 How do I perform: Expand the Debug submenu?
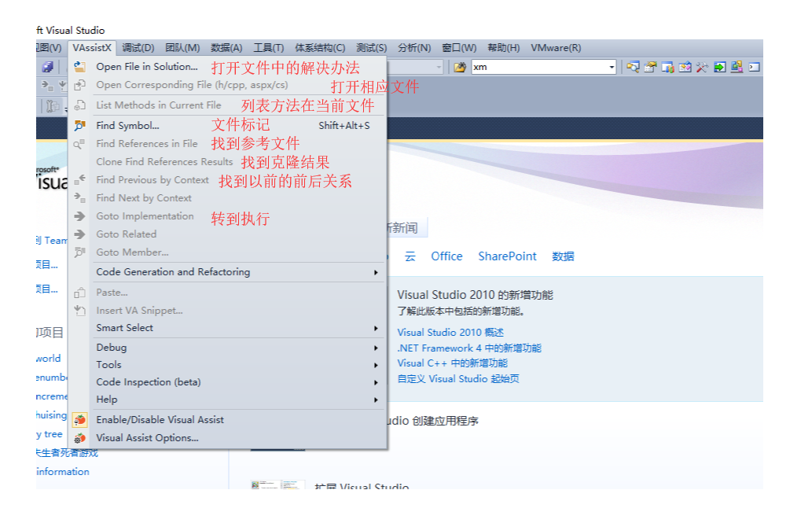[228, 348]
